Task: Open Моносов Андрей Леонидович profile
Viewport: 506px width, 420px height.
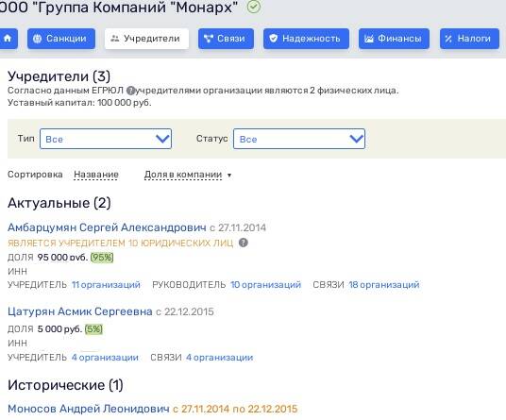Action: point(89,409)
